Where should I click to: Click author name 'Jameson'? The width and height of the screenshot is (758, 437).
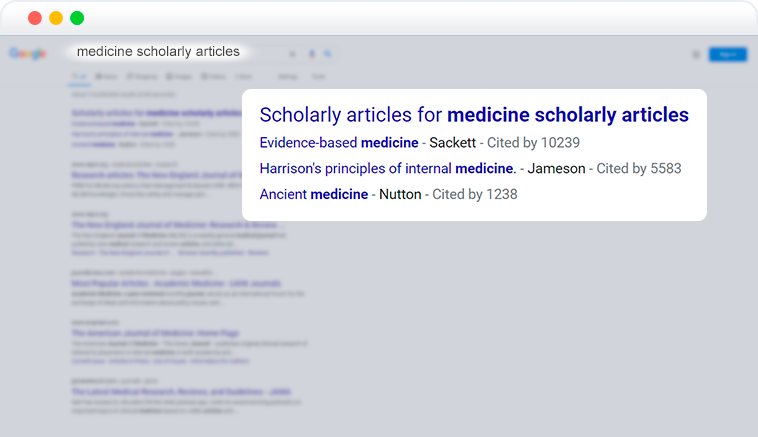click(556, 168)
